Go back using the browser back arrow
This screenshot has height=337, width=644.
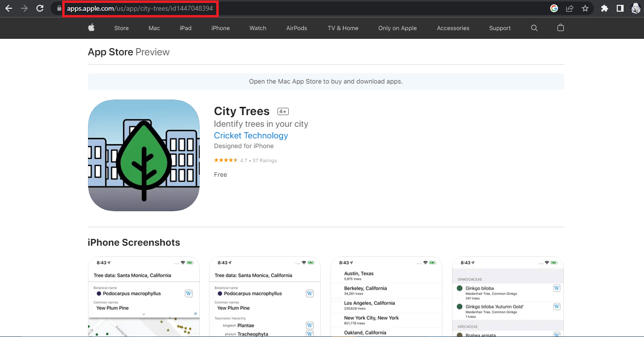pos(8,8)
